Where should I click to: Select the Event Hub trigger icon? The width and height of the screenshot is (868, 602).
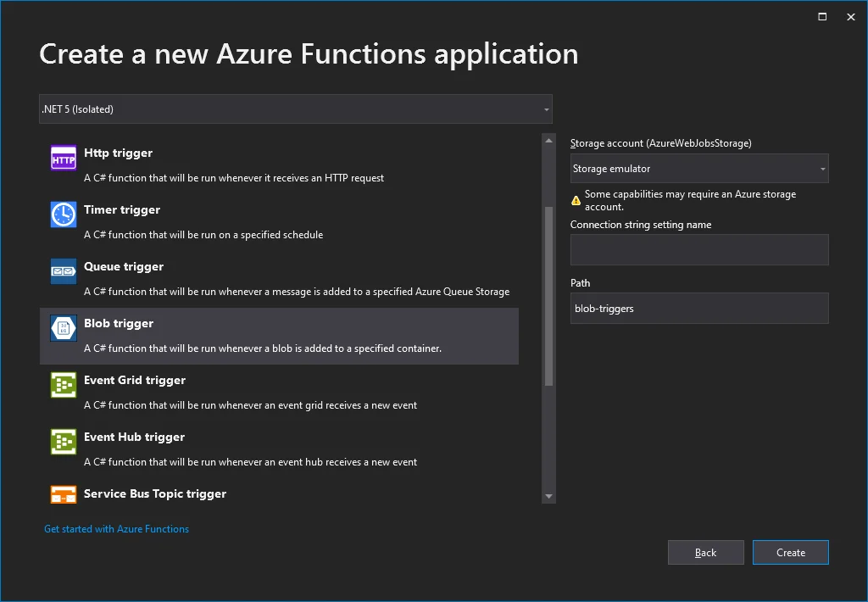coord(64,442)
